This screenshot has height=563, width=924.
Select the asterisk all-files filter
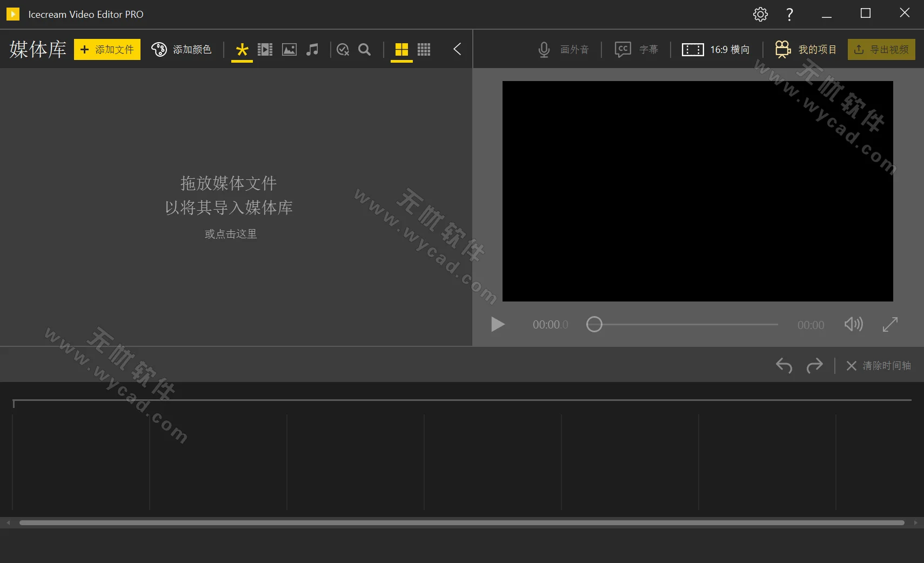tap(242, 49)
